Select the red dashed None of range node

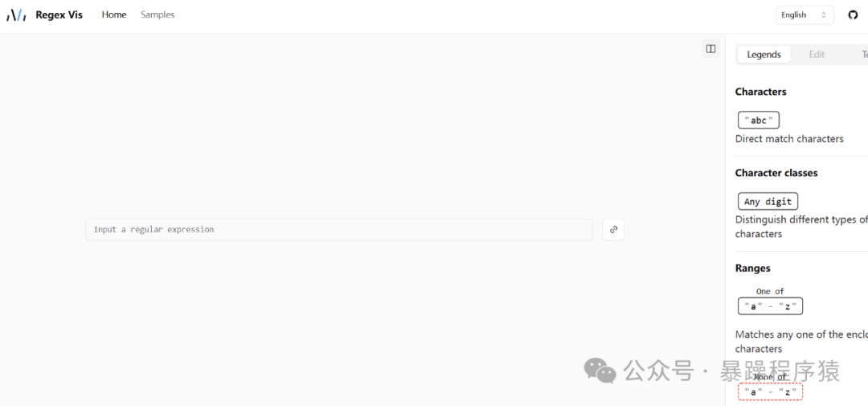pos(770,392)
